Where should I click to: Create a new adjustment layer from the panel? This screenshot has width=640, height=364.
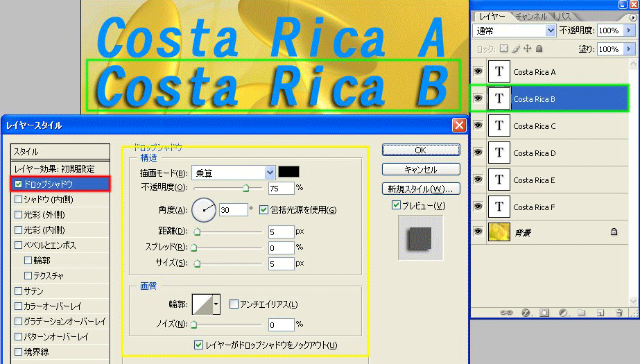click(x=563, y=313)
